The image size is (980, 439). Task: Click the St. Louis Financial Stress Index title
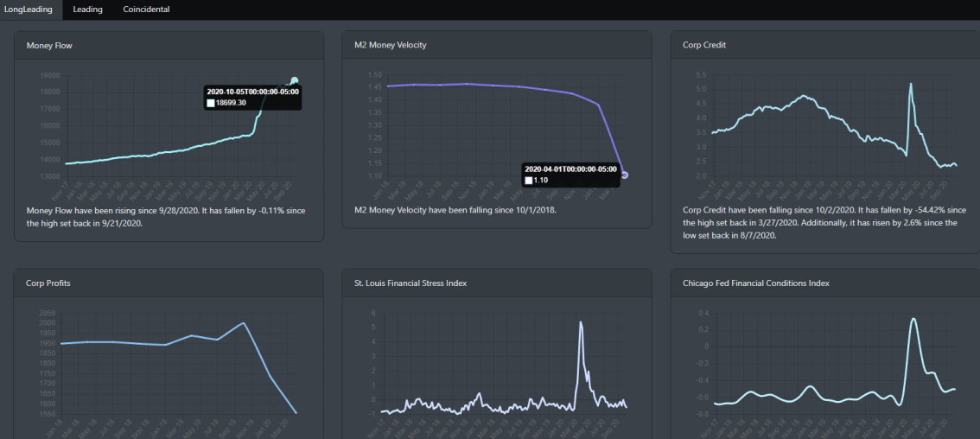(410, 283)
